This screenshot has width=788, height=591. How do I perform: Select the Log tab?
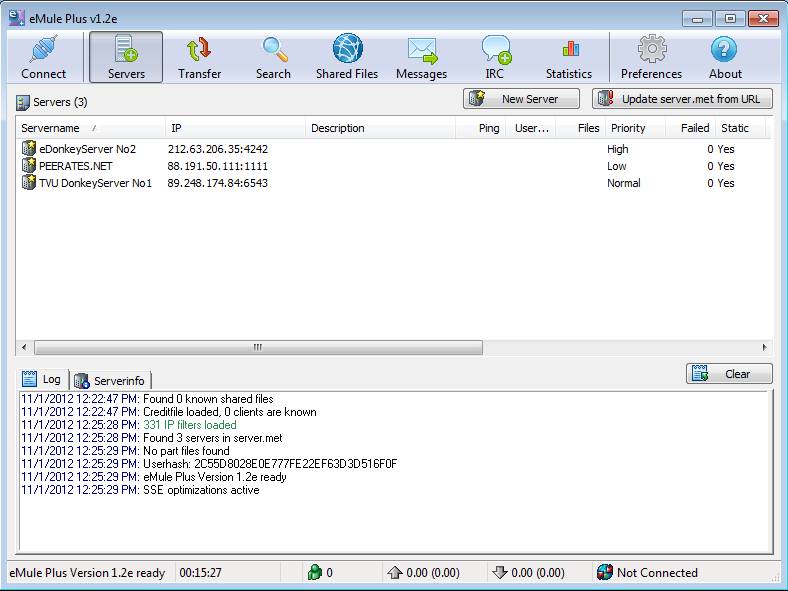coord(42,380)
